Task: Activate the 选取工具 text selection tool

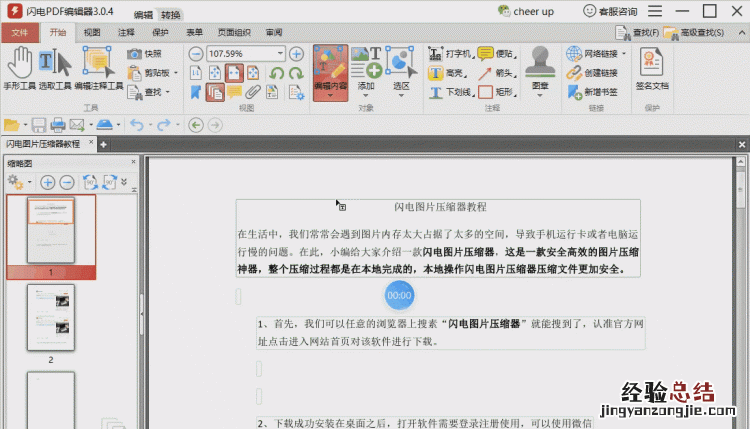Action: 54,68
